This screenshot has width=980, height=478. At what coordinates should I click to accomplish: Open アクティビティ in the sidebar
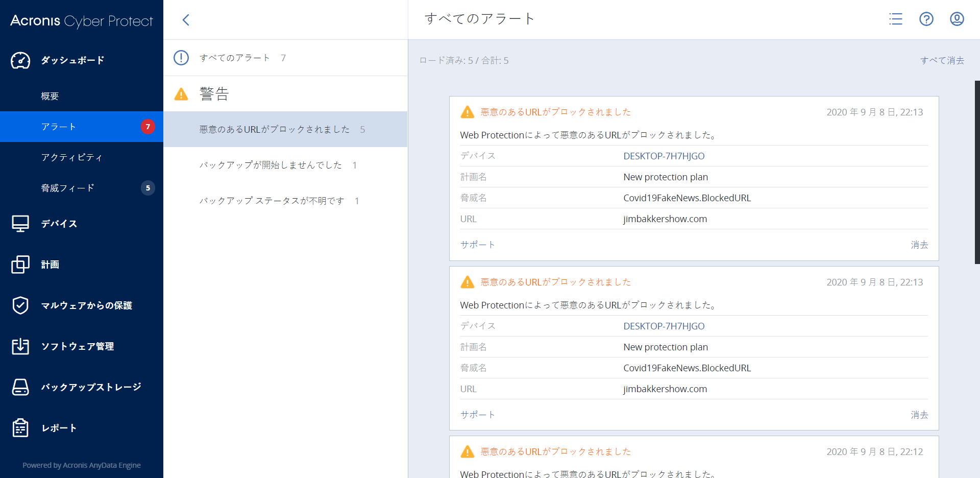71,157
